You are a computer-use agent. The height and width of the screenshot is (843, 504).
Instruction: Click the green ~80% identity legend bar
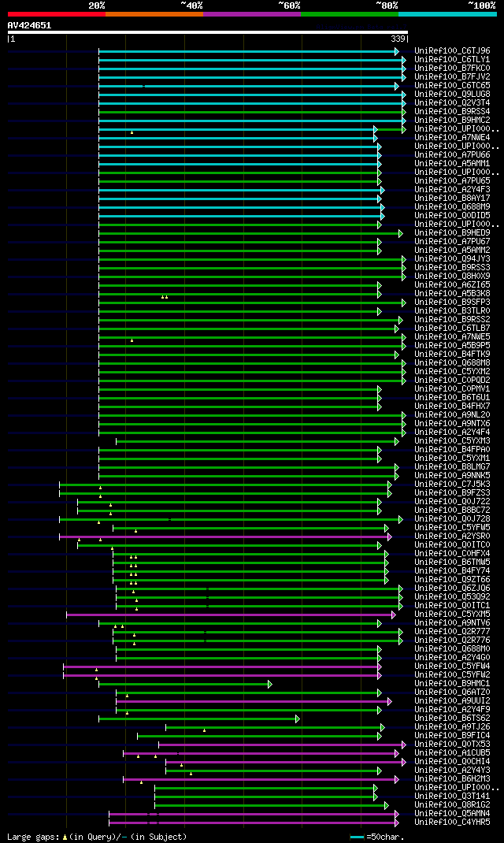pyautogui.click(x=350, y=14)
